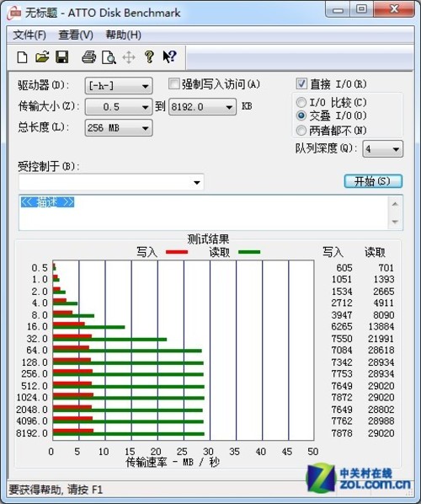Click write value 7342 in results
421x504 pixels.
click(x=342, y=362)
